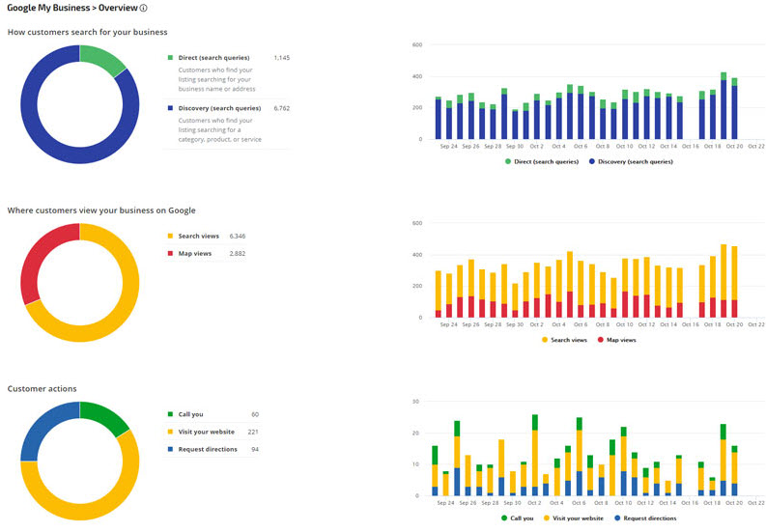Viewport: 766px width, 532px height.
Task: Click the red Map views swatch beside the donut
Action: click(170, 253)
